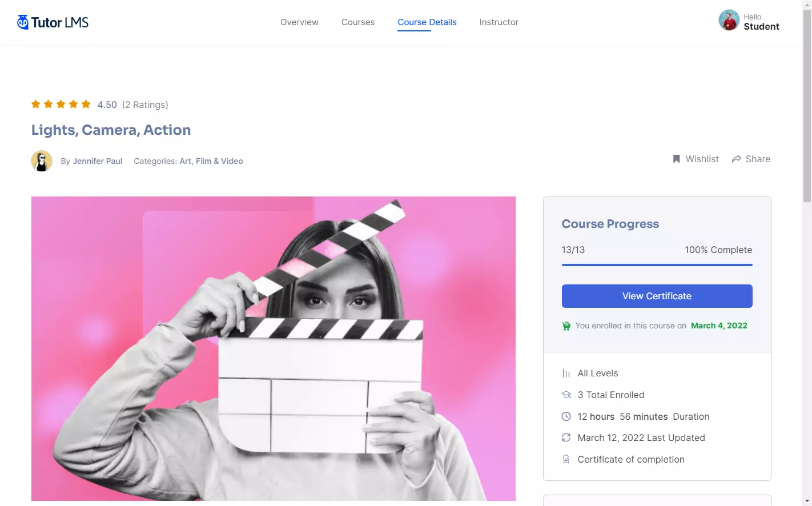Click the 4.50 rating value
812x506 pixels.
tap(107, 105)
